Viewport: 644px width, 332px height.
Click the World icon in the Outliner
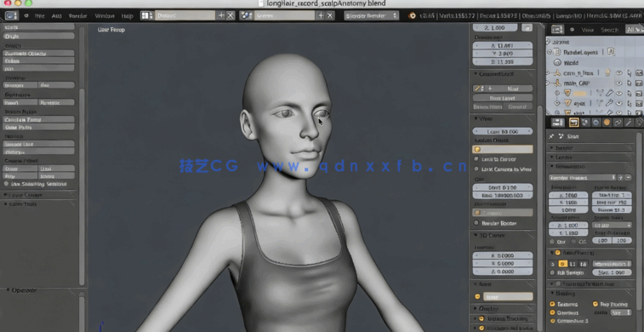557,63
